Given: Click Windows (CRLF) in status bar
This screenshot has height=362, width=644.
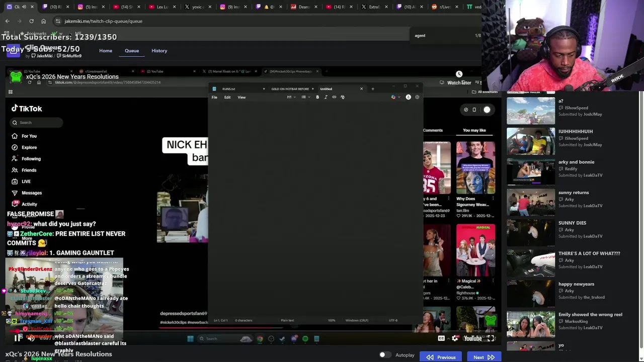Looking at the screenshot, I should point(357,320).
